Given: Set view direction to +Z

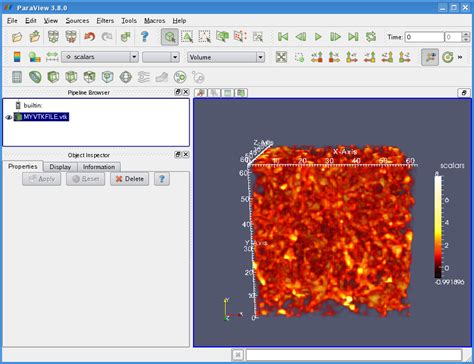Looking at the screenshot, I should tap(387, 57).
